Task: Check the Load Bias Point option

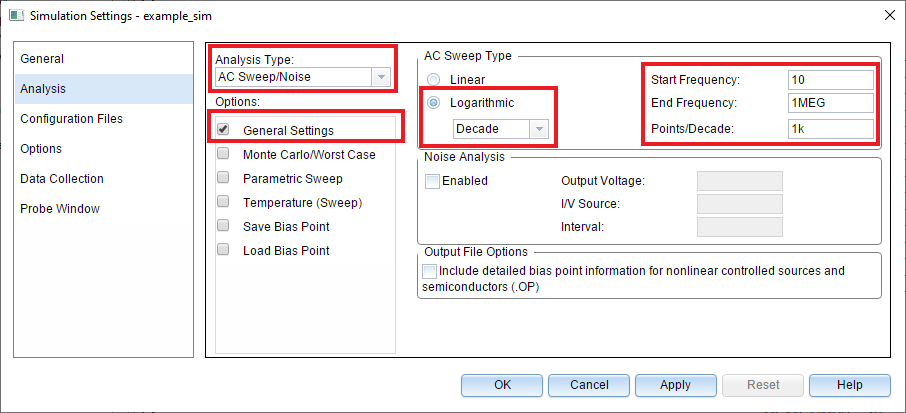Action: pos(224,251)
